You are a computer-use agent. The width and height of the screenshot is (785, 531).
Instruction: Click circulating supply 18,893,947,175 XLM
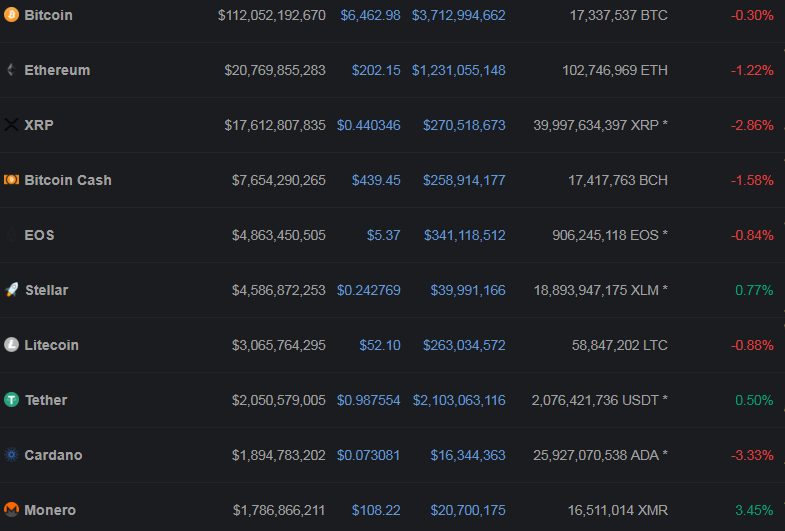[601, 291]
